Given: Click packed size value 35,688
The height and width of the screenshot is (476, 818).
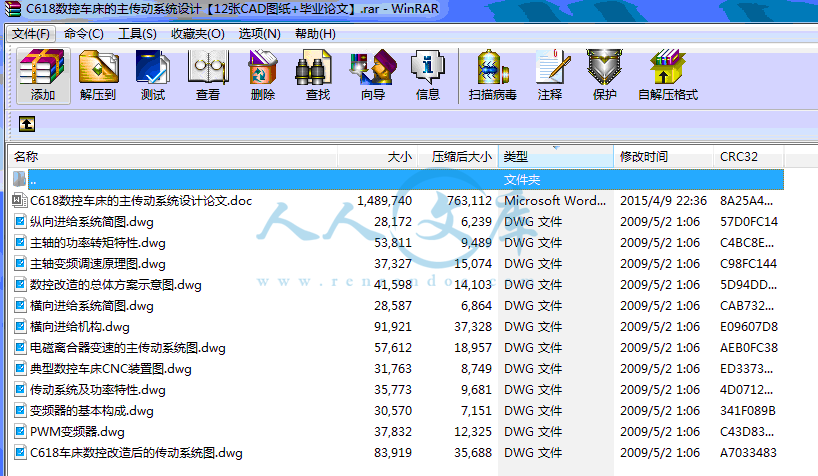Looking at the screenshot, I should 473,453.
